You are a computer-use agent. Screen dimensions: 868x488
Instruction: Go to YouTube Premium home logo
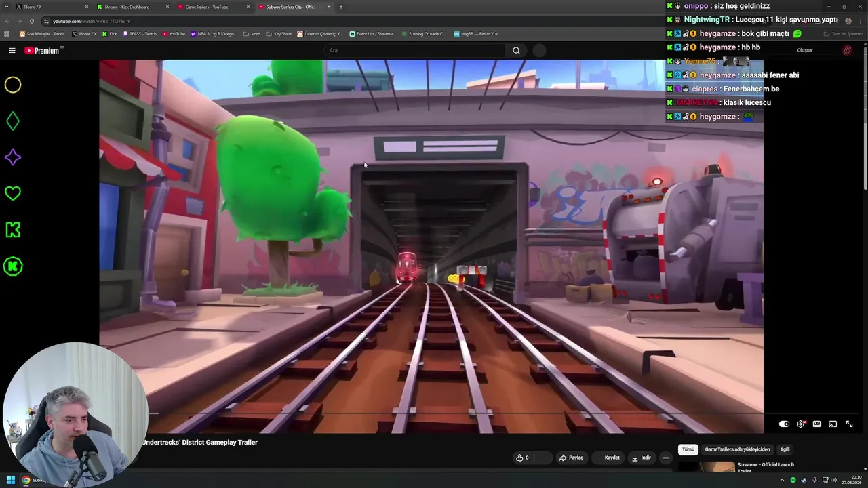click(43, 50)
